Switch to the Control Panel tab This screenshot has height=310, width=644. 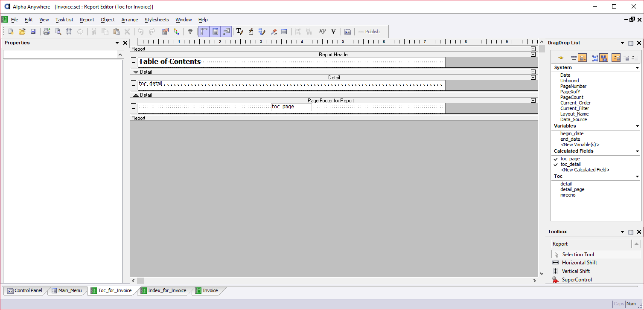pyautogui.click(x=25, y=290)
